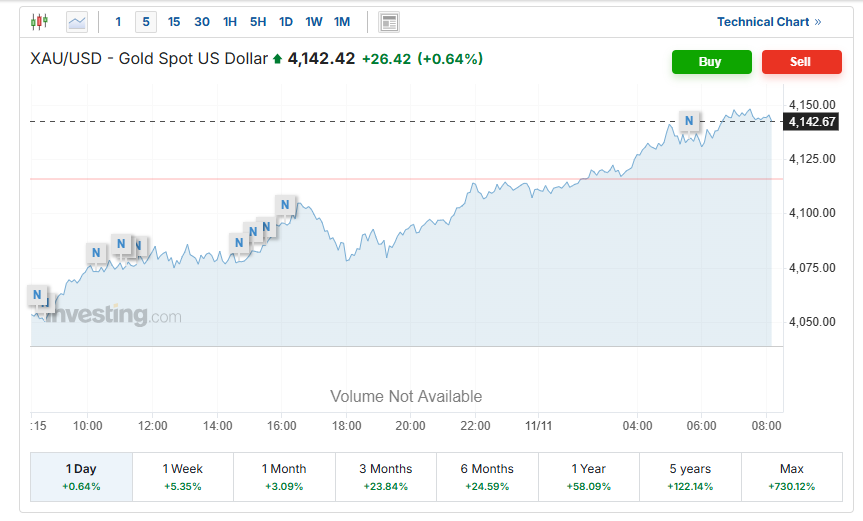Click the 4,142.67 current price label

[x=812, y=121]
